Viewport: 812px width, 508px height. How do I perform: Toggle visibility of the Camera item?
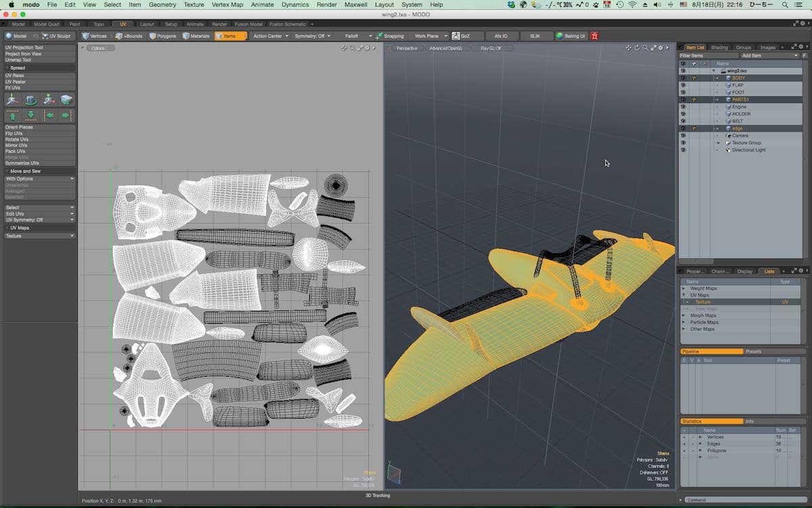[x=683, y=135]
